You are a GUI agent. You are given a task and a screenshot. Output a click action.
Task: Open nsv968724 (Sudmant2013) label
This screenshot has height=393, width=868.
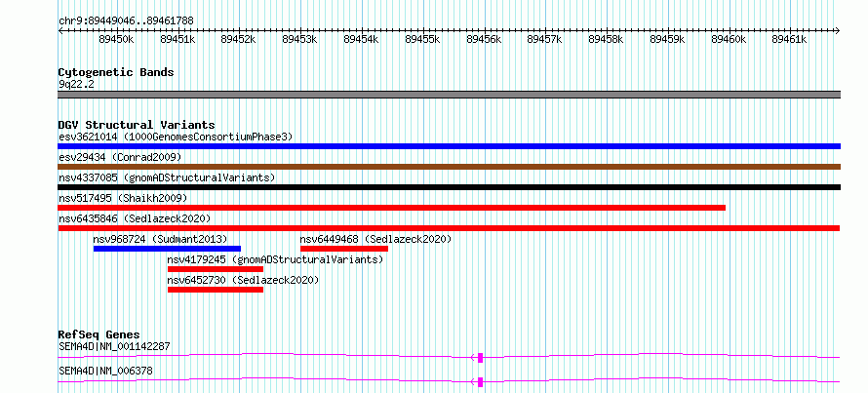(x=161, y=239)
